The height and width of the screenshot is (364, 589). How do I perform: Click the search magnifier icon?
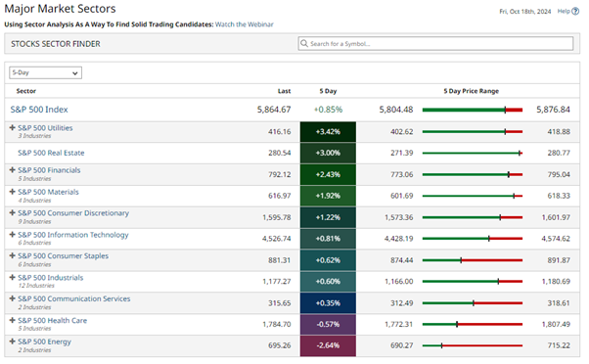[x=304, y=43]
